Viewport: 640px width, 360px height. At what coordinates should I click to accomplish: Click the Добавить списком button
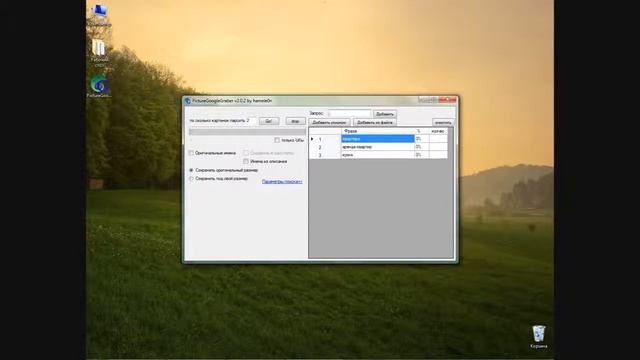(329, 122)
